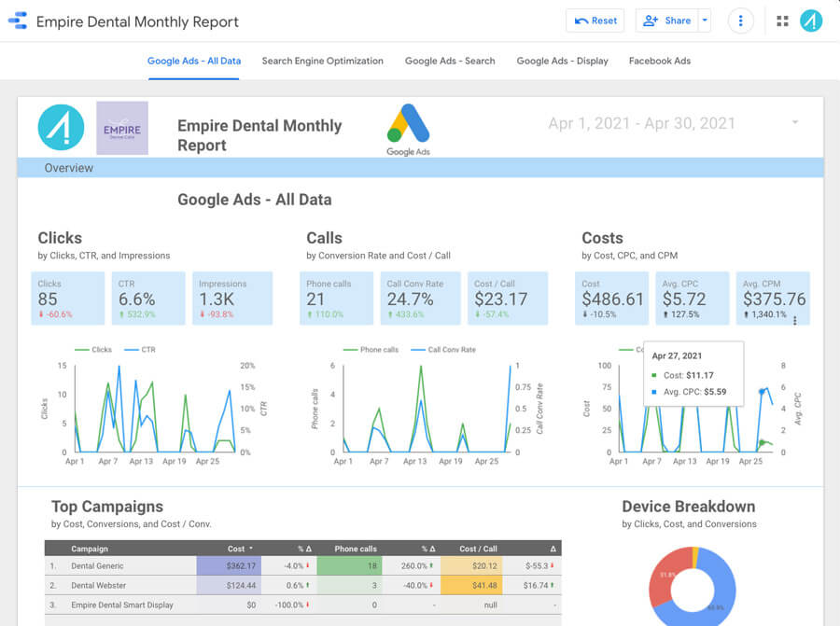Screen dimensions: 840x626
Task: Expand the Share options dropdown arrow
Action: (x=705, y=21)
